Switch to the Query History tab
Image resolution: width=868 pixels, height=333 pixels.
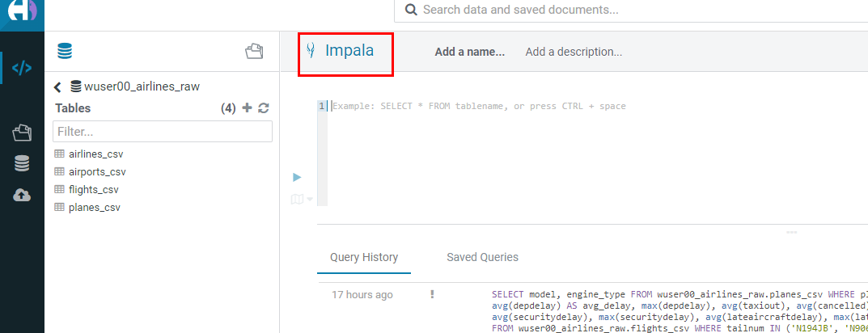(x=364, y=257)
